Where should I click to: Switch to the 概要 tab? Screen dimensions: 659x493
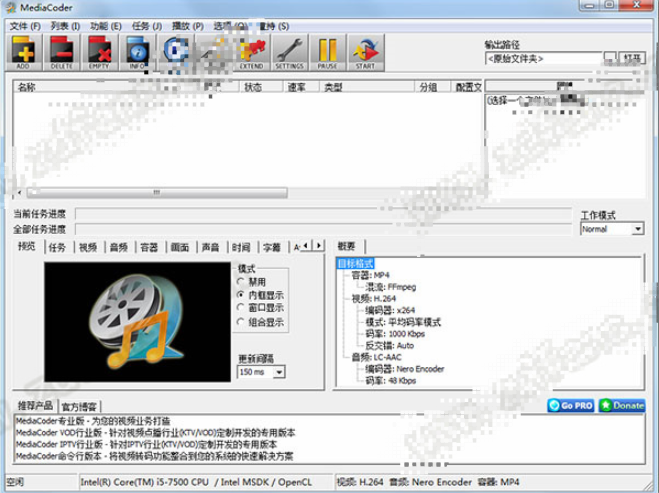pyautogui.click(x=347, y=246)
